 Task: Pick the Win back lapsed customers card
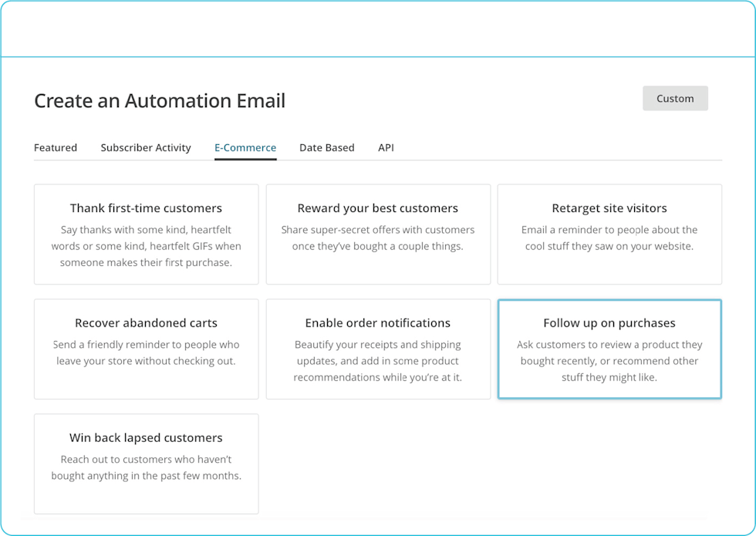[146, 438]
